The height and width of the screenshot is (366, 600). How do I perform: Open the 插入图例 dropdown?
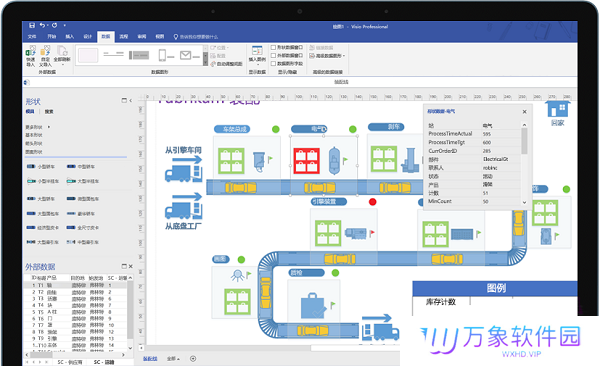click(257, 56)
